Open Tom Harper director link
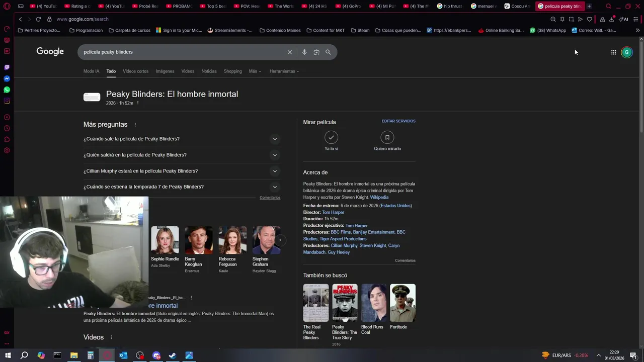The image size is (644, 362). pos(333,212)
